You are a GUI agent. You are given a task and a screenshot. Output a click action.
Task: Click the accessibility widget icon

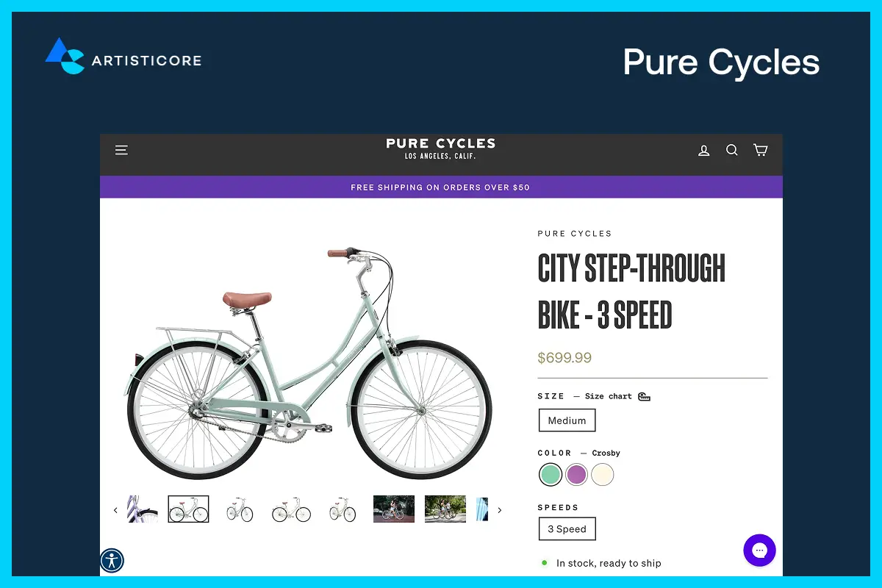pos(112,560)
